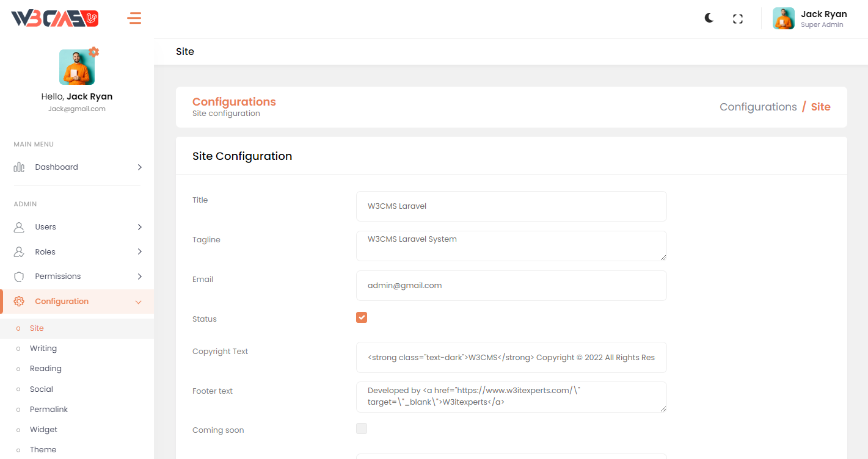This screenshot has width=868, height=459.
Task: Switch to dark mode with moon icon
Action: coord(709,18)
